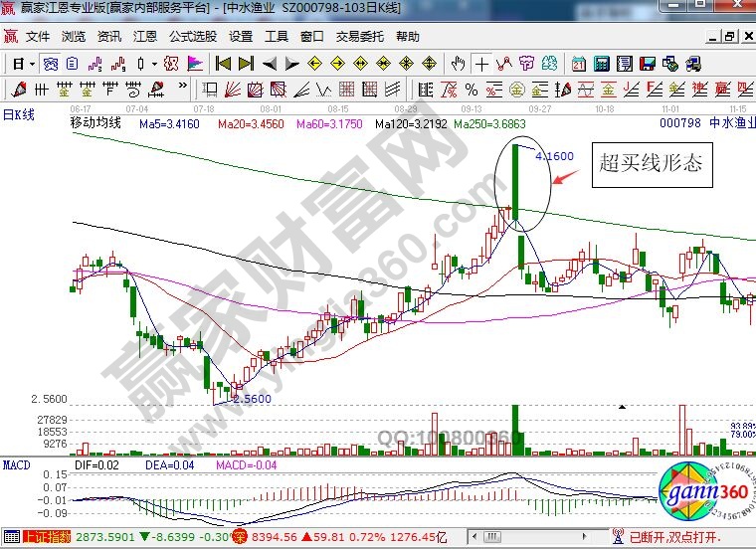
Task: Click the MACD indicator label
Action: pos(16,464)
